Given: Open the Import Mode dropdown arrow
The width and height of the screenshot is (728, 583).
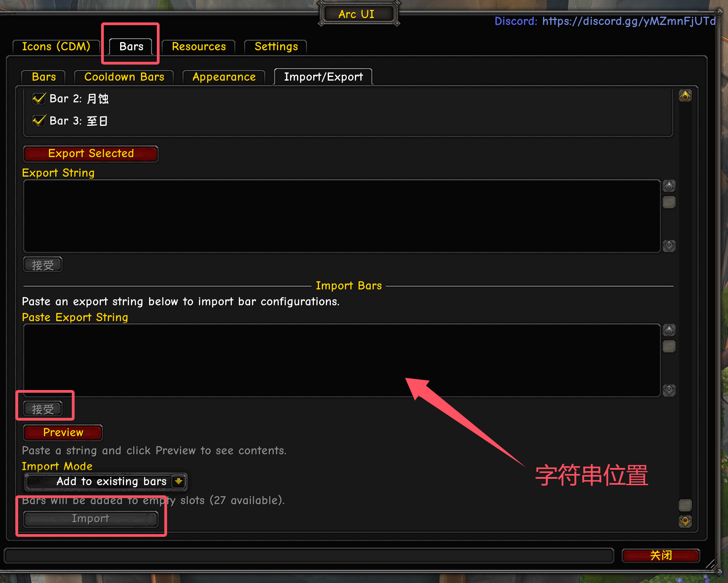Looking at the screenshot, I should pyautogui.click(x=179, y=481).
